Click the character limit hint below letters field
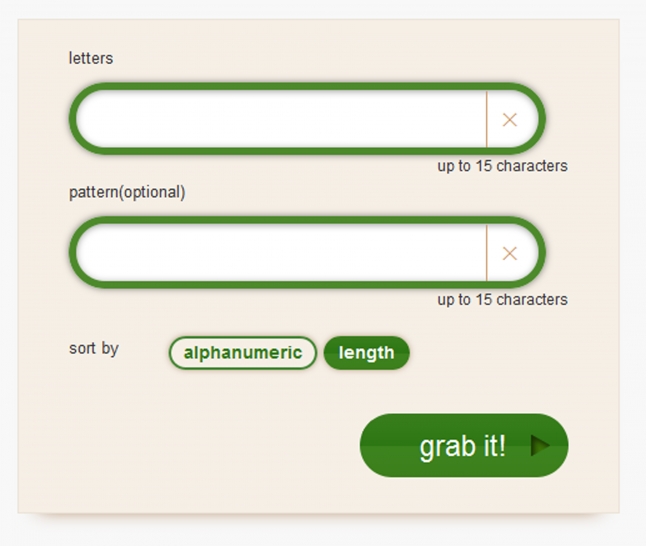The height and width of the screenshot is (546, 646). pyautogui.click(x=502, y=166)
